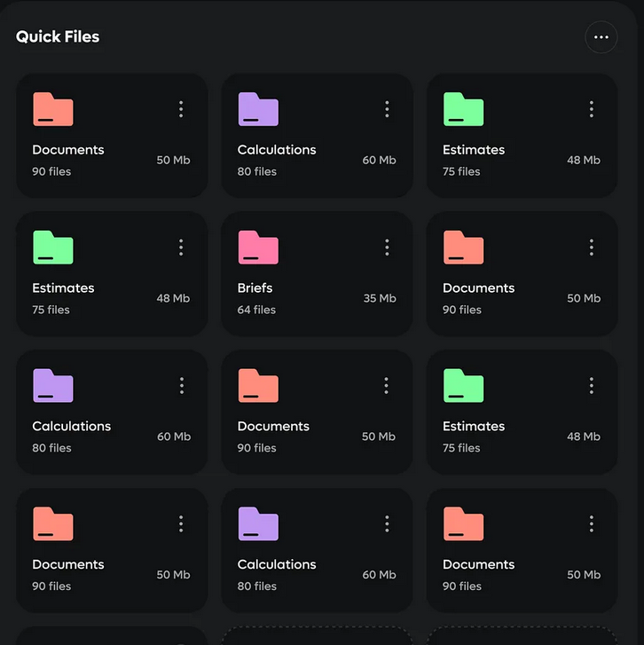Open three-dot menu of fourth-row rightmost Documents card
Screen dimensions: 644x645
coord(592,523)
